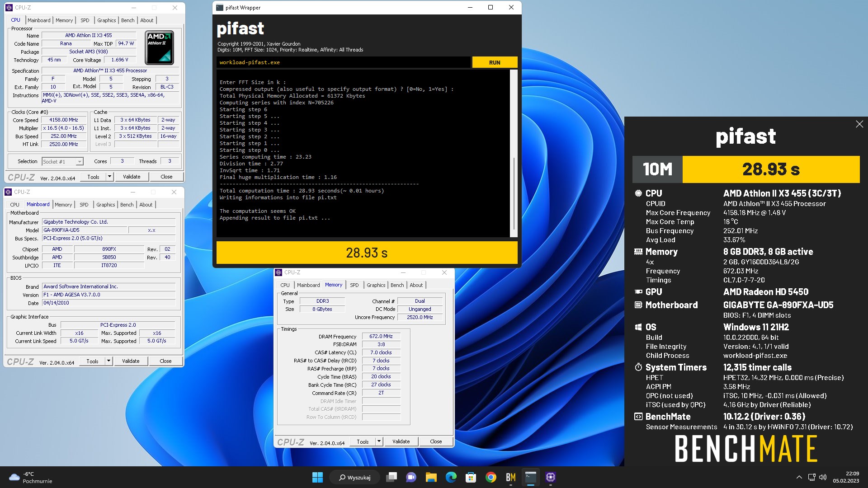This screenshot has height=488, width=868.
Task: Click the 28.93 s yellow result bar in pifast Wrapper
Action: tap(367, 253)
